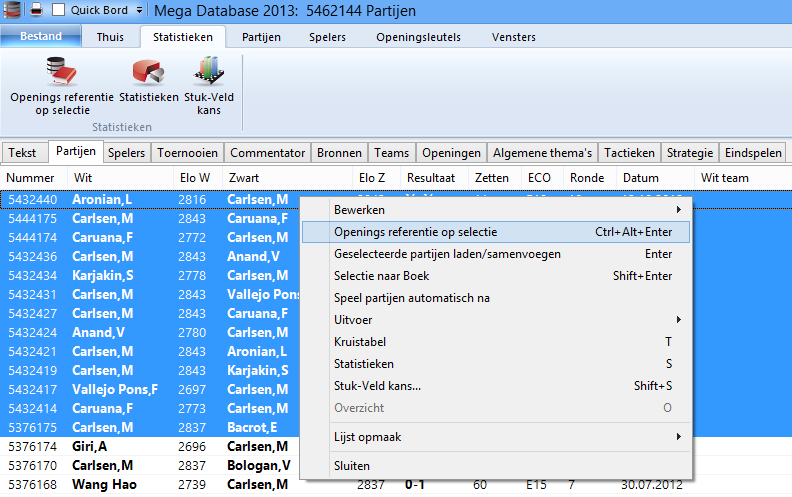Click the Stuk-Veld kans ribbon icon
This screenshot has width=792, height=497.
(x=209, y=86)
